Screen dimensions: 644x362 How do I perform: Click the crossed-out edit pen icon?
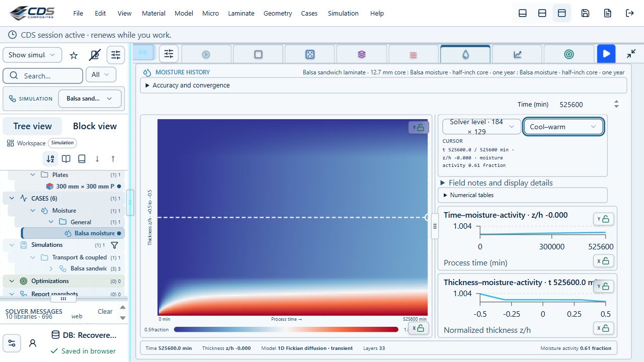(x=95, y=55)
